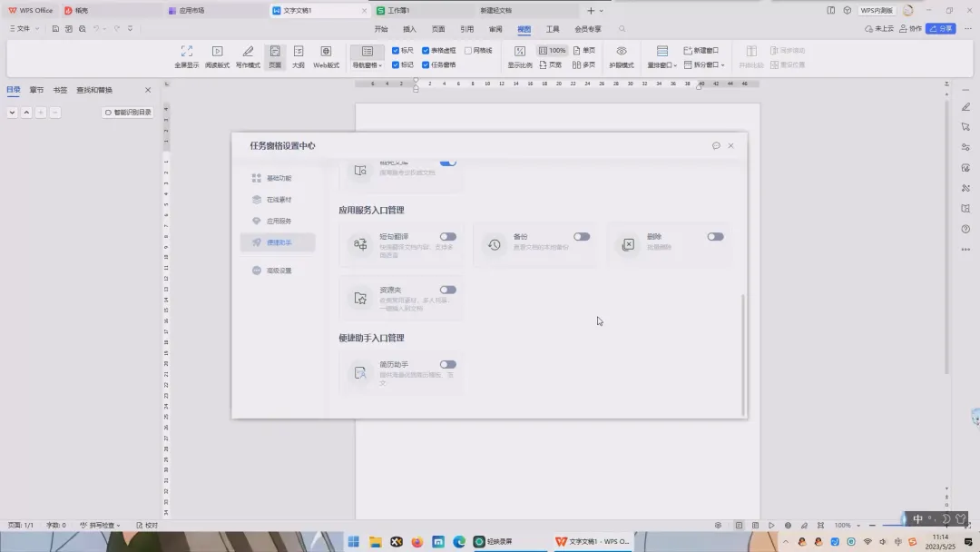The image size is (980, 552).
Task: Expand quick access toolbar customize arrow
Action: point(130,29)
